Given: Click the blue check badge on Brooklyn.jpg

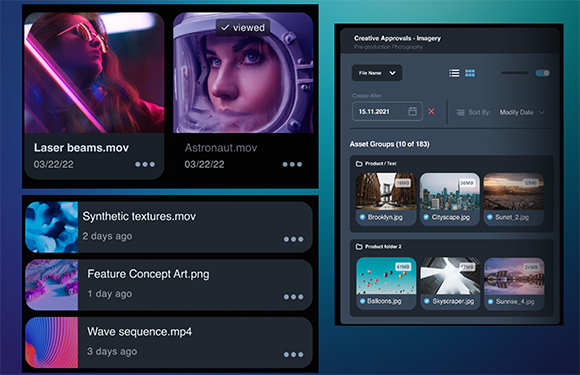Looking at the screenshot, I should 362,217.
